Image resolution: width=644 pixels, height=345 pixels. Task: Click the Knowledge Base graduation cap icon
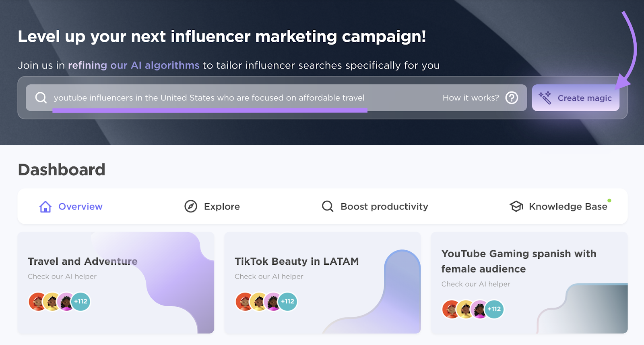pos(516,206)
